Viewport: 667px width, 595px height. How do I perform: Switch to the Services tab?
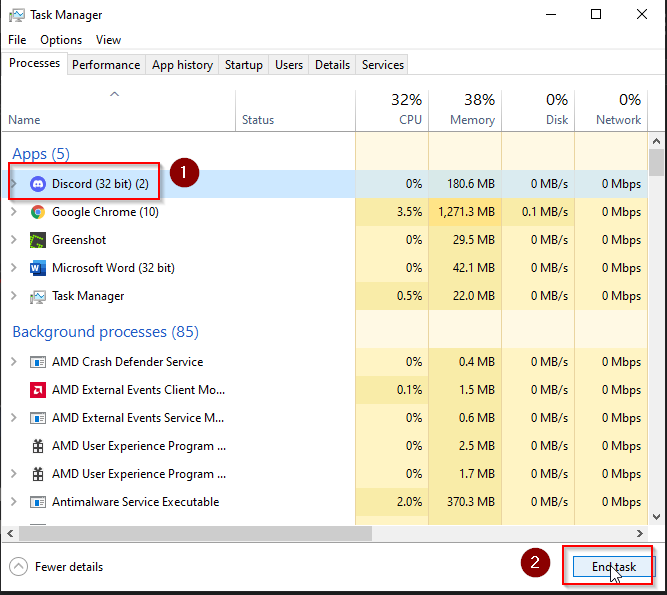click(x=382, y=65)
